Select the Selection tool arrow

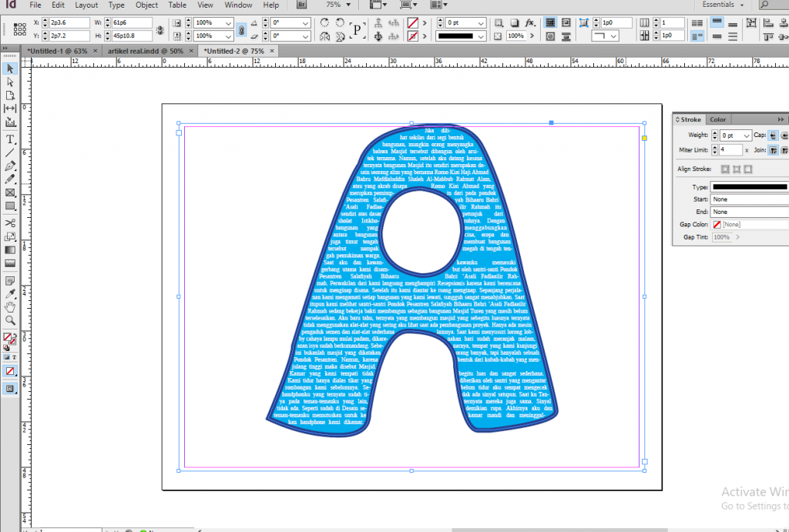click(x=9, y=69)
